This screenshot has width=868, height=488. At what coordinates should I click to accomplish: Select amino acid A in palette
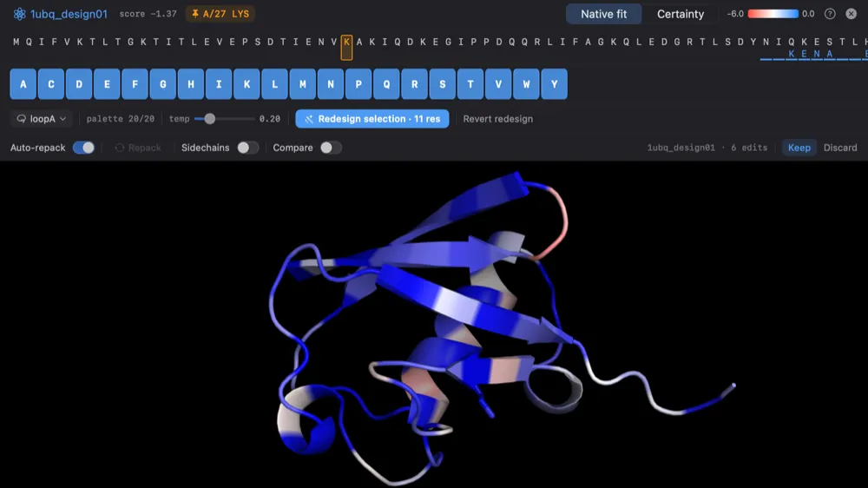click(x=23, y=84)
